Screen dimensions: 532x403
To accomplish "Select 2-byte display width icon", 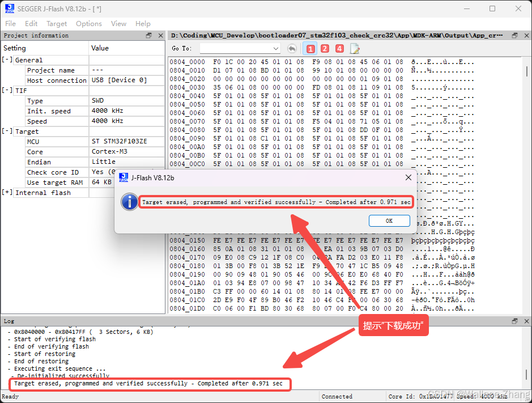I will pos(325,49).
